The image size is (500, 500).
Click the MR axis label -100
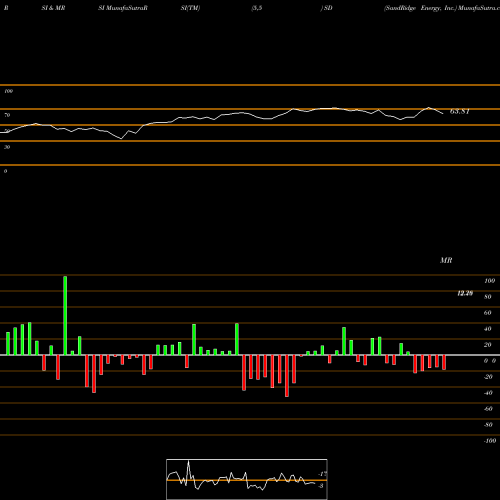(490, 441)
